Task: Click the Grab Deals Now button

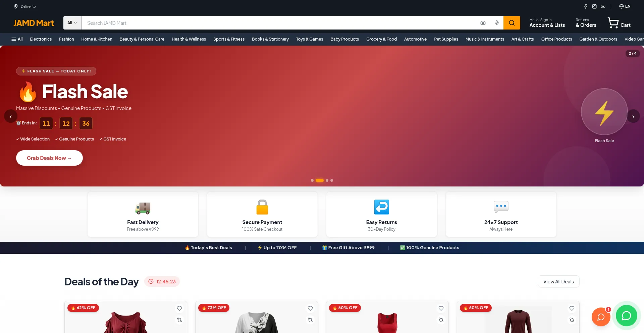Action: pyautogui.click(x=49, y=158)
